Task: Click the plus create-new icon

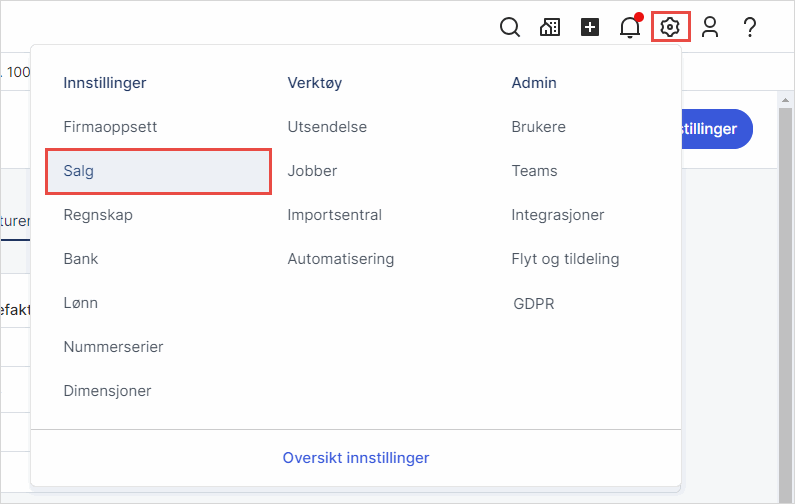Action: [x=590, y=28]
